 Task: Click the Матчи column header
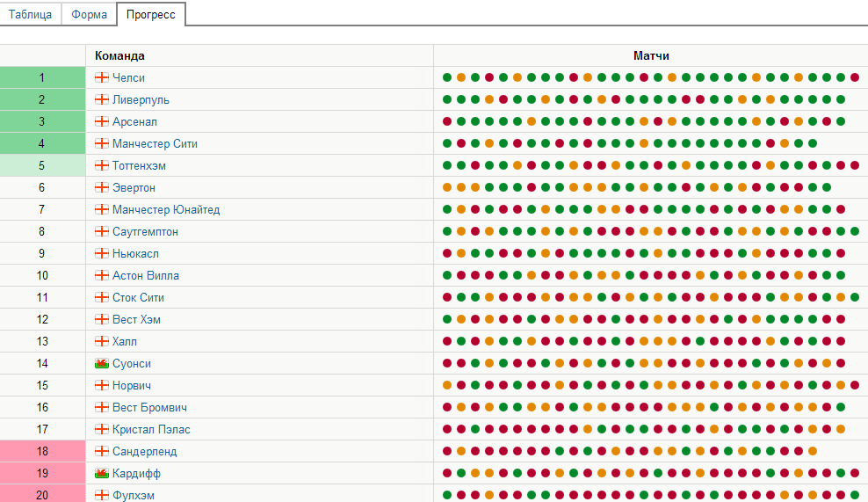click(x=651, y=56)
